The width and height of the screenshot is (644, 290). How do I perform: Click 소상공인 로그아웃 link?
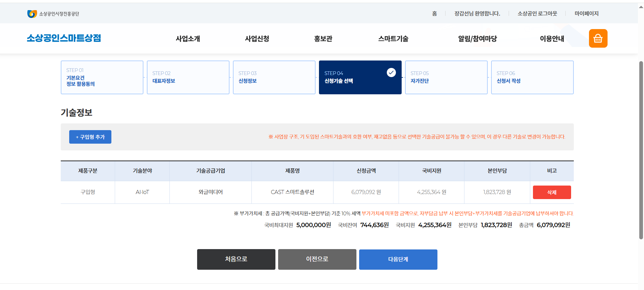click(537, 14)
